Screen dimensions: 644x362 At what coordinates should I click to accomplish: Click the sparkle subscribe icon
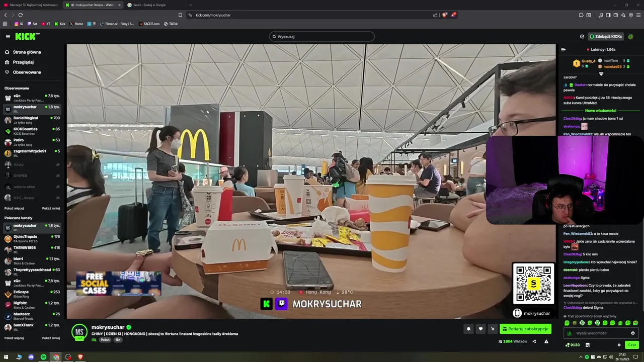coord(493,329)
